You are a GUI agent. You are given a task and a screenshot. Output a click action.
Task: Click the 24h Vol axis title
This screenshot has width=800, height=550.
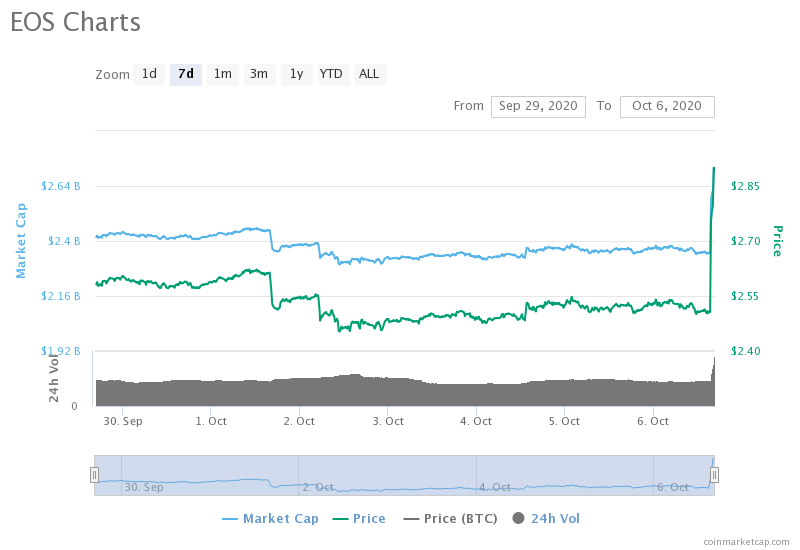click(54, 378)
